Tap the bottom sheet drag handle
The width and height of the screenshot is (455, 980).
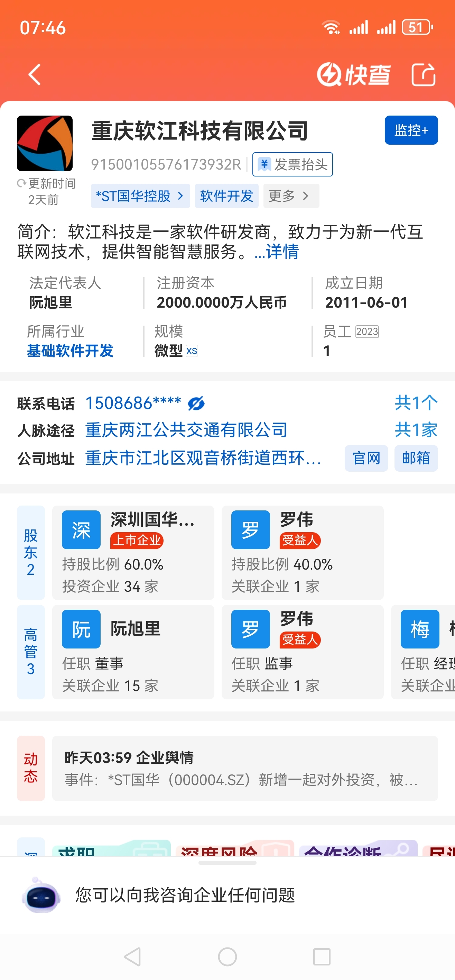(x=227, y=862)
